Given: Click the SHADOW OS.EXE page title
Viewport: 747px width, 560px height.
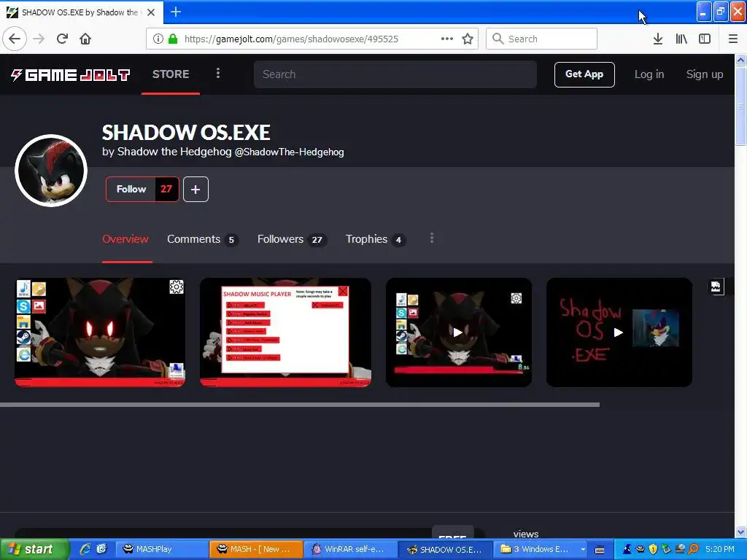Looking at the screenshot, I should coord(186,133).
